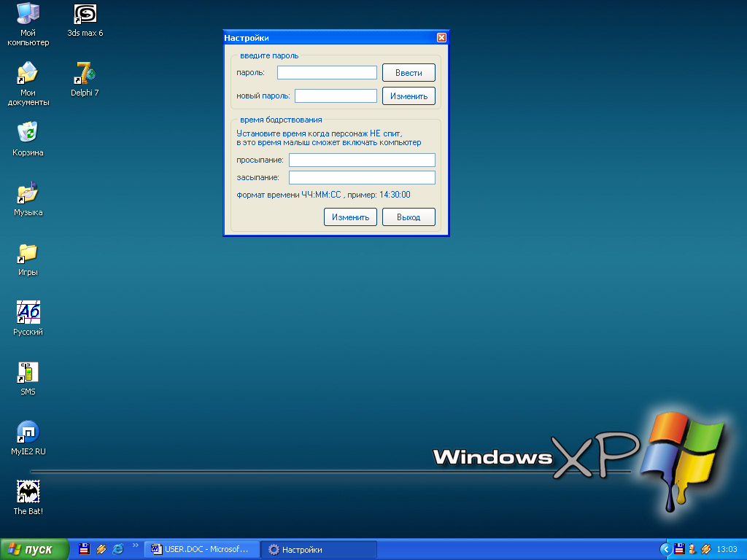Viewport: 747px width, 560px height.
Task: Open the Start (пуск) menu
Action: pos(34,550)
